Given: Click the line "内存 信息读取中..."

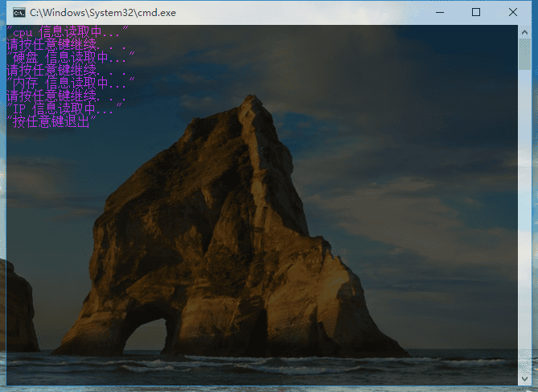Looking at the screenshot, I should tap(70, 84).
